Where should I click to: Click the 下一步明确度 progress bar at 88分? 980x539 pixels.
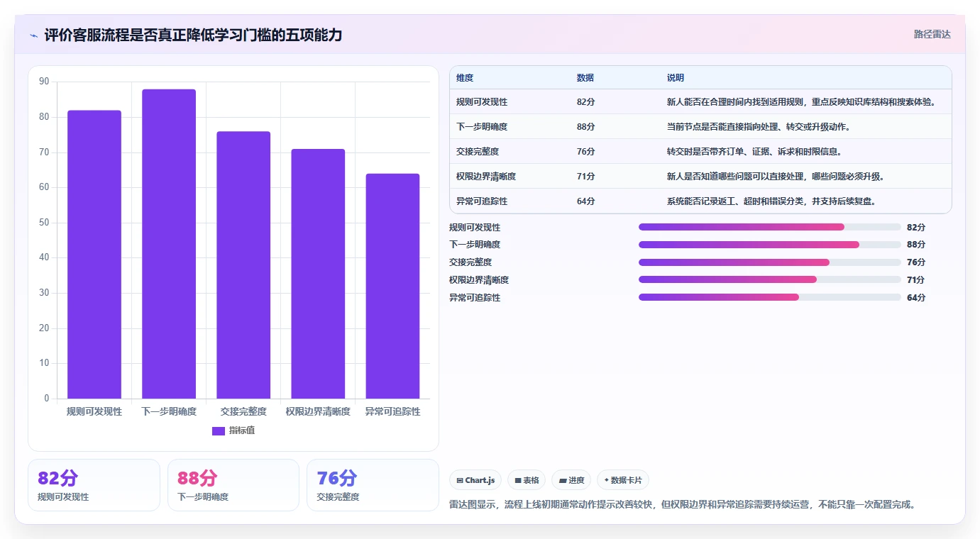(x=770, y=245)
